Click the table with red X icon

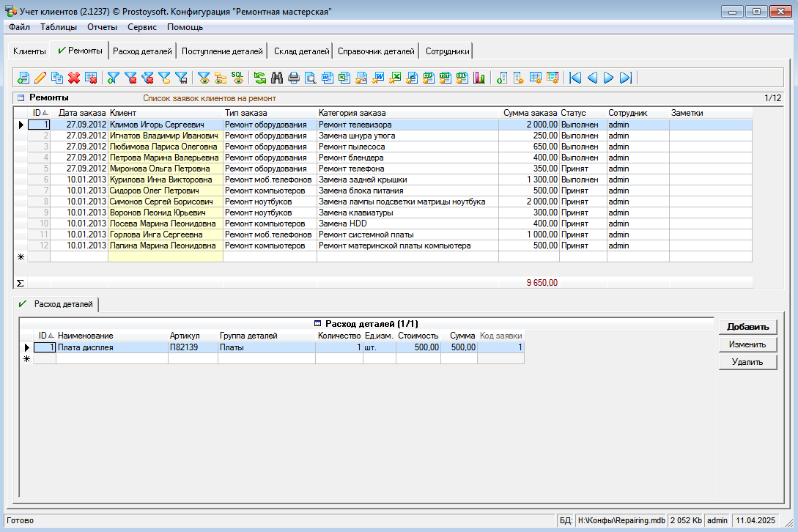[x=91, y=78]
